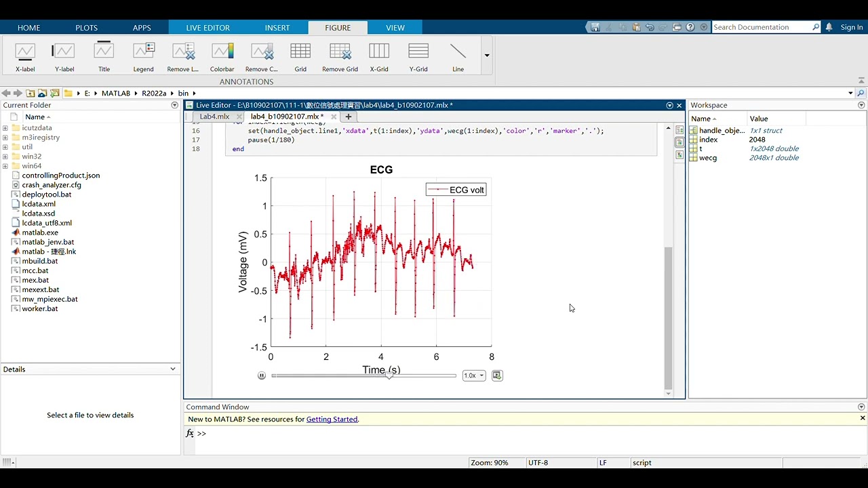Open a new editor tab with the plus
This screenshot has height=488, width=868.
pyautogui.click(x=348, y=117)
